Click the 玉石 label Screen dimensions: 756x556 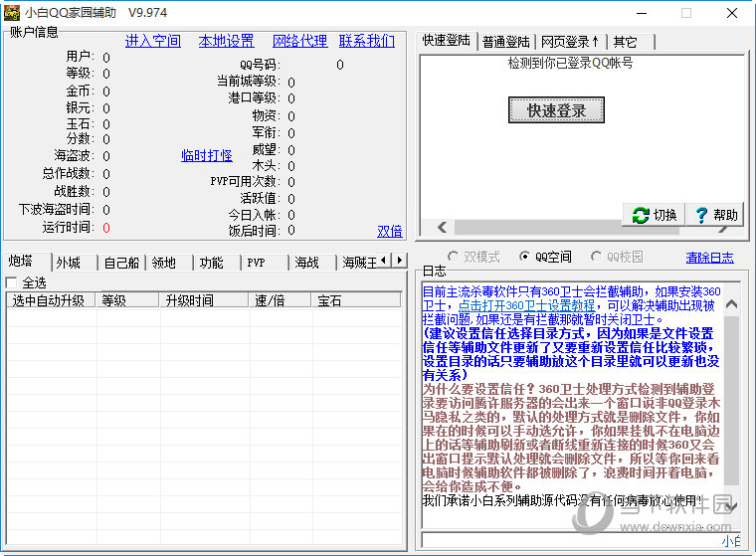(81, 124)
